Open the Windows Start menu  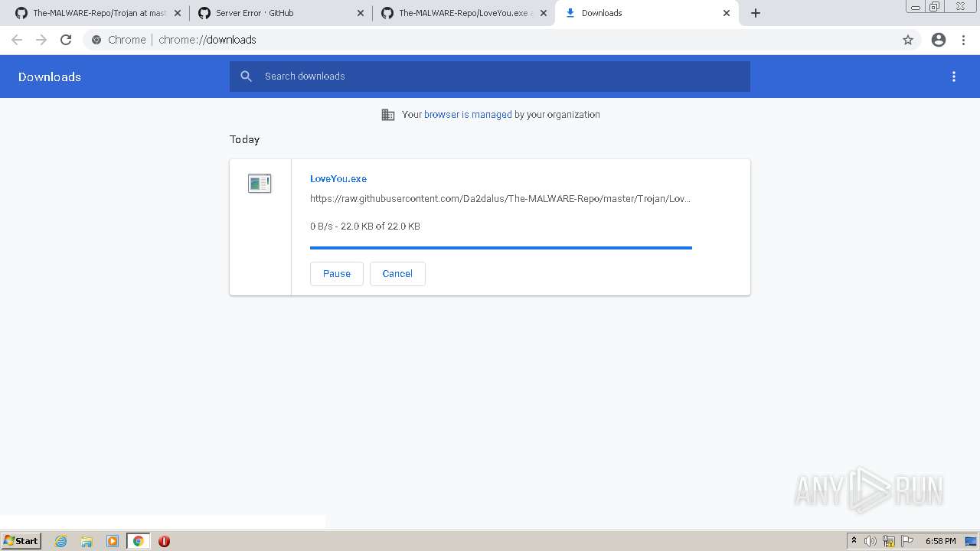point(21,541)
